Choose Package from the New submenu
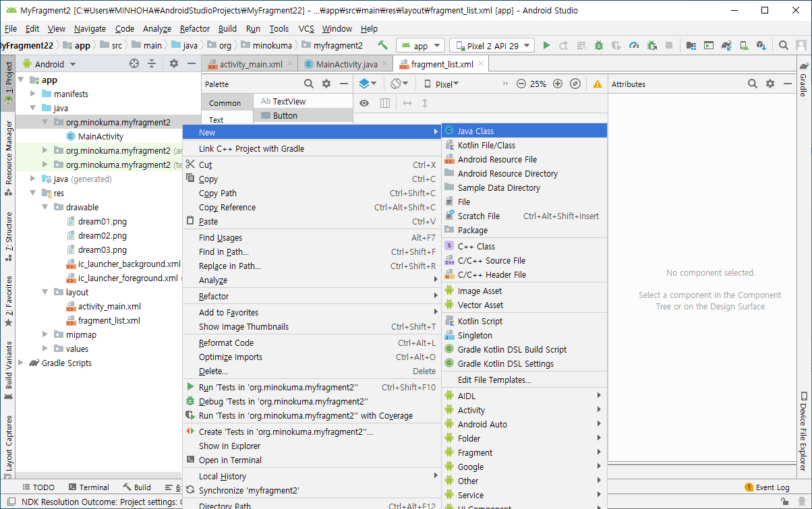 524,230
